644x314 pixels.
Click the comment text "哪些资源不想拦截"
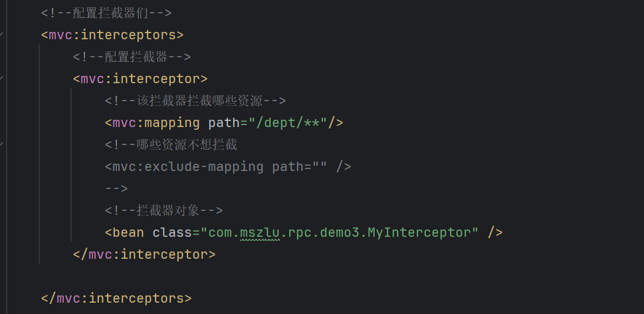187,144
